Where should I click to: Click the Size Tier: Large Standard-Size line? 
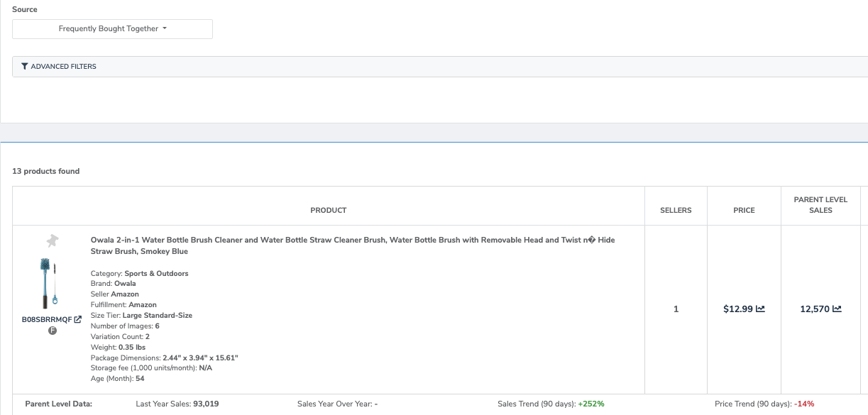[142, 315]
